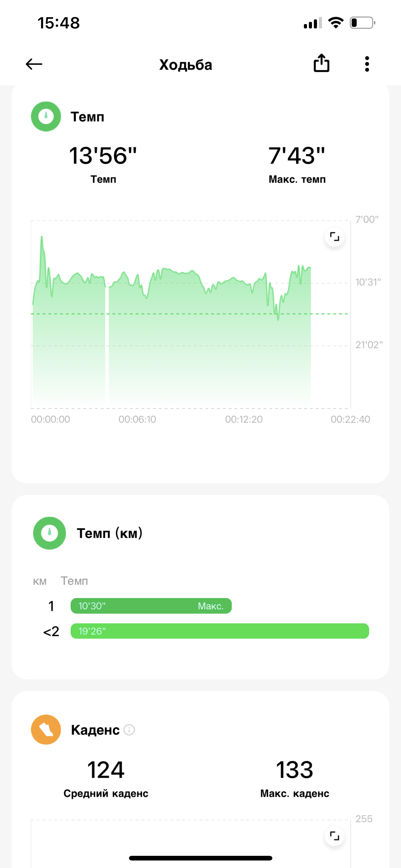The width and height of the screenshot is (401, 868).
Task: Tap the 133 max cadence value
Action: tap(295, 770)
